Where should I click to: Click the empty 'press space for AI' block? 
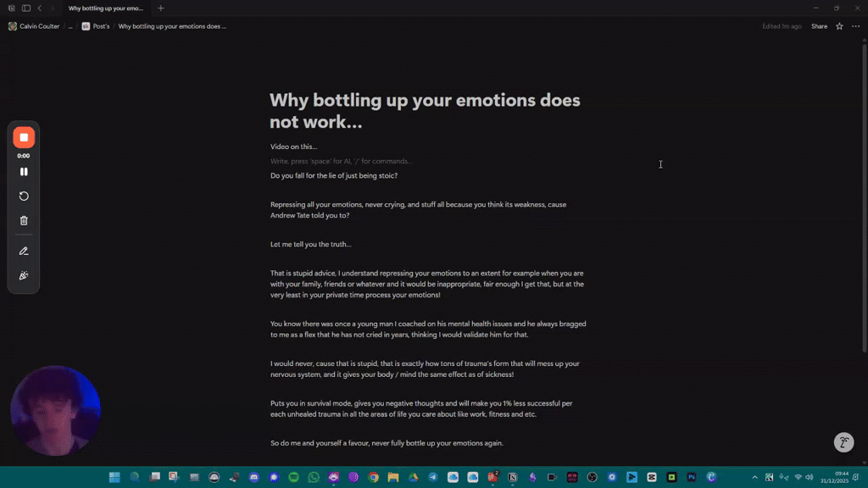coord(341,160)
